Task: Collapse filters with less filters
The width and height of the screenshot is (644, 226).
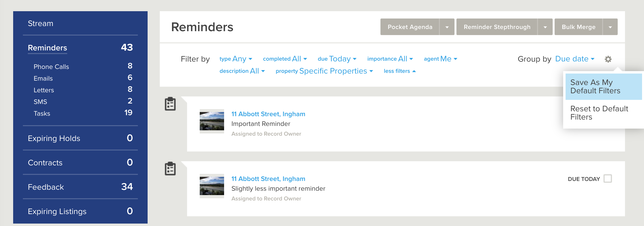Action: [399, 71]
